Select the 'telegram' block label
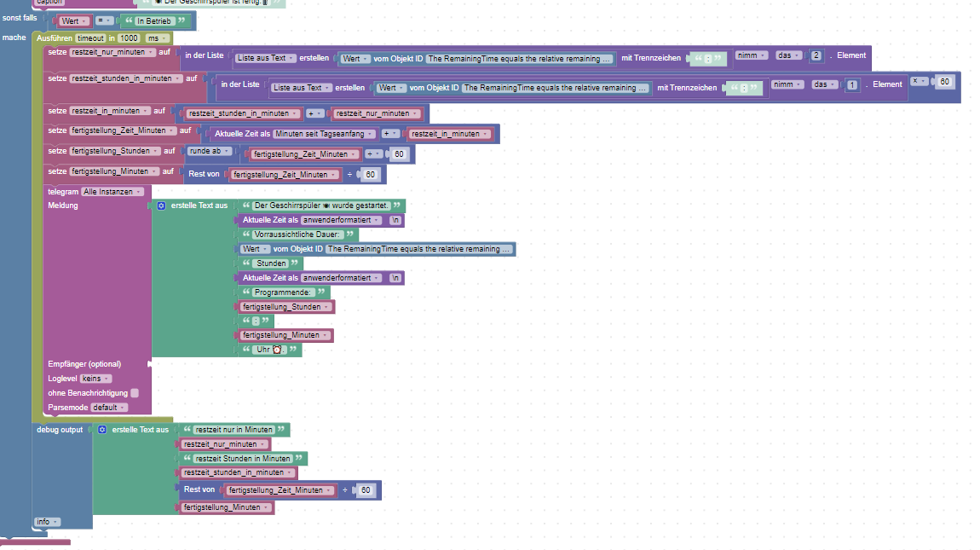 click(62, 192)
